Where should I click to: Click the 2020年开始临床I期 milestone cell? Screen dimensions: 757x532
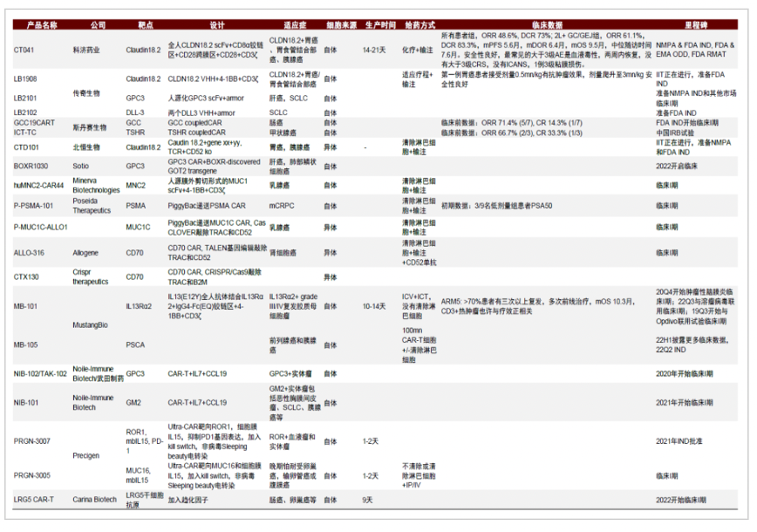pyautogui.click(x=684, y=373)
